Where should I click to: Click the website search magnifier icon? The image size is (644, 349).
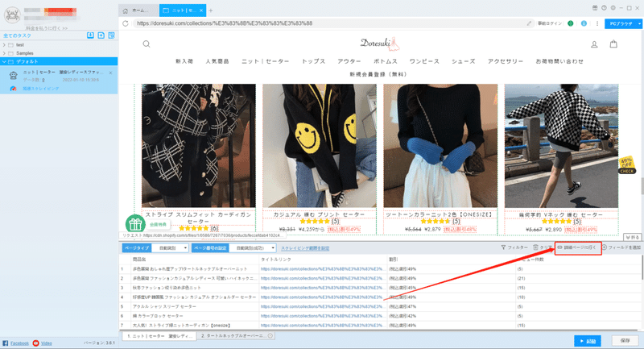click(x=147, y=44)
